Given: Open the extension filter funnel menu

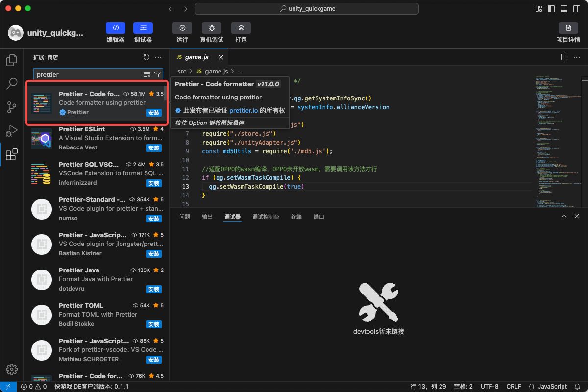Looking at the screenshot, I should coord(157,74).
